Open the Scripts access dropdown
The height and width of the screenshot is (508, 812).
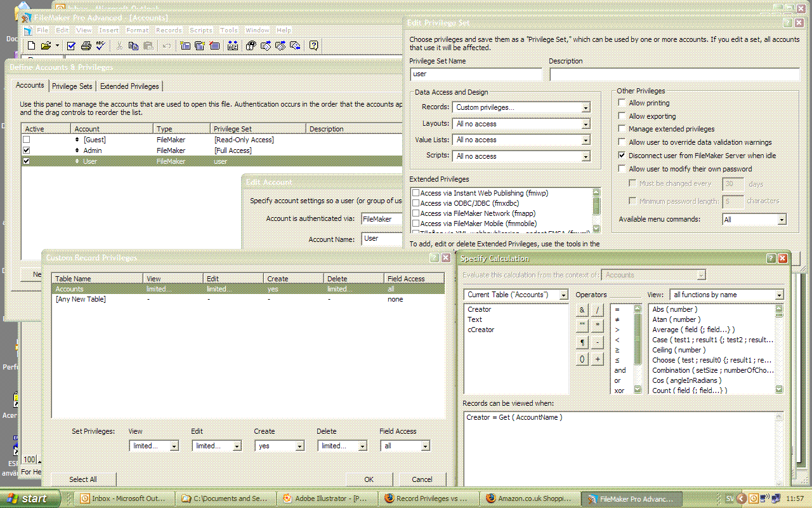[x=521, y=156]
